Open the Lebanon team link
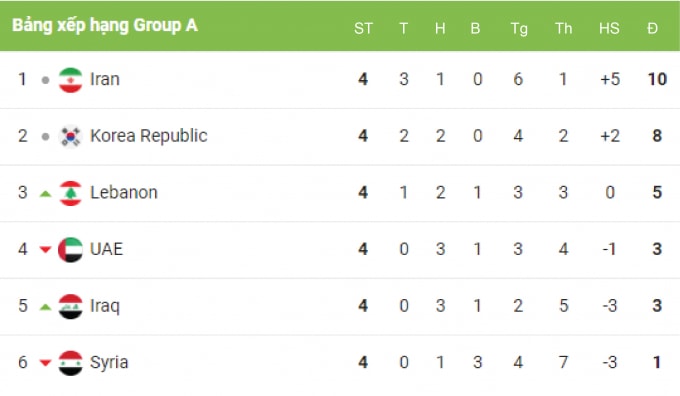 point(124,193)
